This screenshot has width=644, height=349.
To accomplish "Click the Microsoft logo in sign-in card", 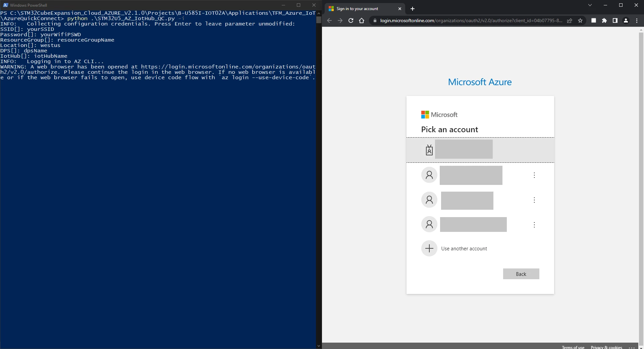I will [x=439, y=115].
